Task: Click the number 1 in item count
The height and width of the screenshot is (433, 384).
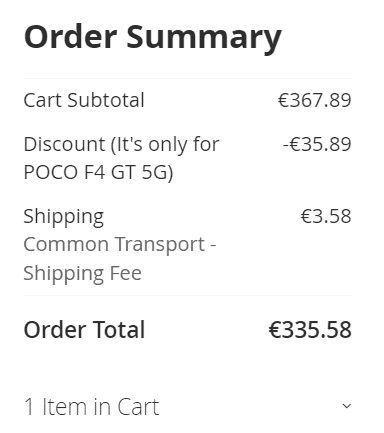Action: (29, 407)
